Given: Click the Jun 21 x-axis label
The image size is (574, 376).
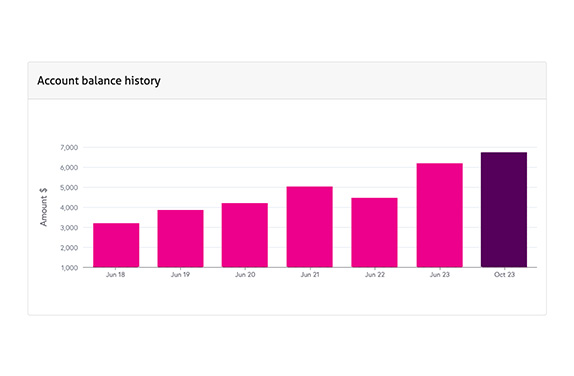Looking at the screenshot, I should coord(310,275).
